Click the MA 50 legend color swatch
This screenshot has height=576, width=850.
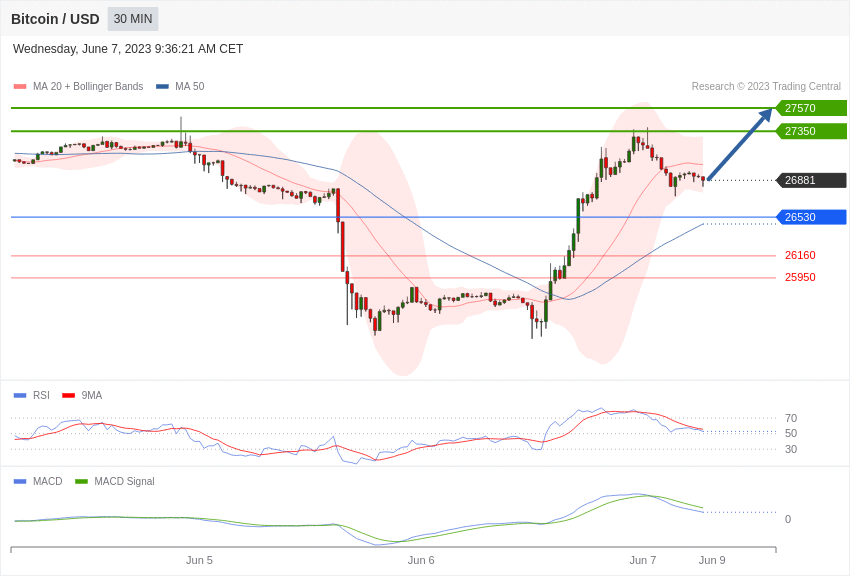(162, 87)
